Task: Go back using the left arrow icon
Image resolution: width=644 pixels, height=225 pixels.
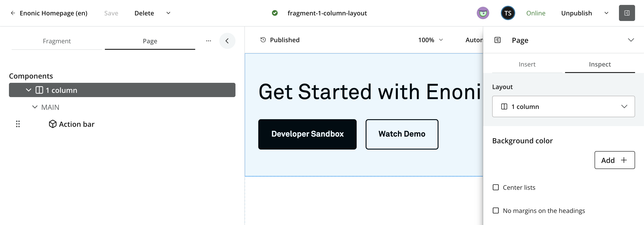Action: pyautogui.click(x=13, y=13)
